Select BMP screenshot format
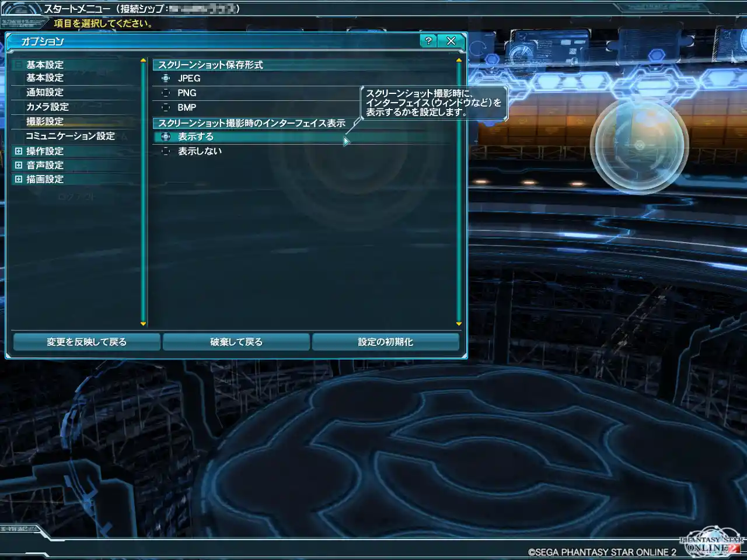 point(166,107)
